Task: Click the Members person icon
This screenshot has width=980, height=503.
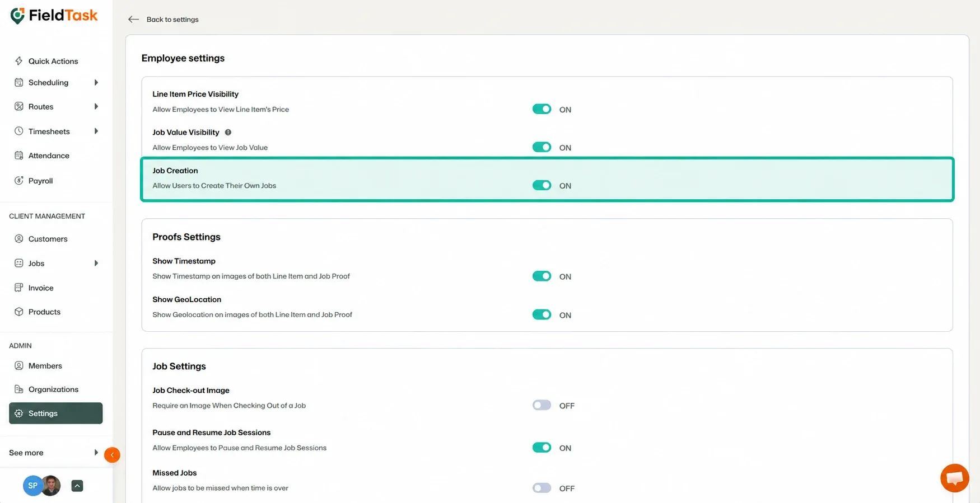Action: 19,365
